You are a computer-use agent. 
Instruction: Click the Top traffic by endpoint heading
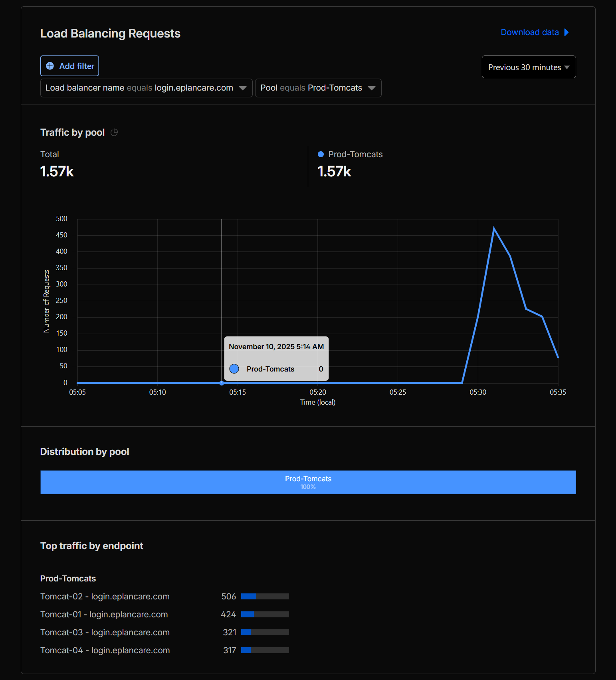pyautogui.click(x=92, y=546)
